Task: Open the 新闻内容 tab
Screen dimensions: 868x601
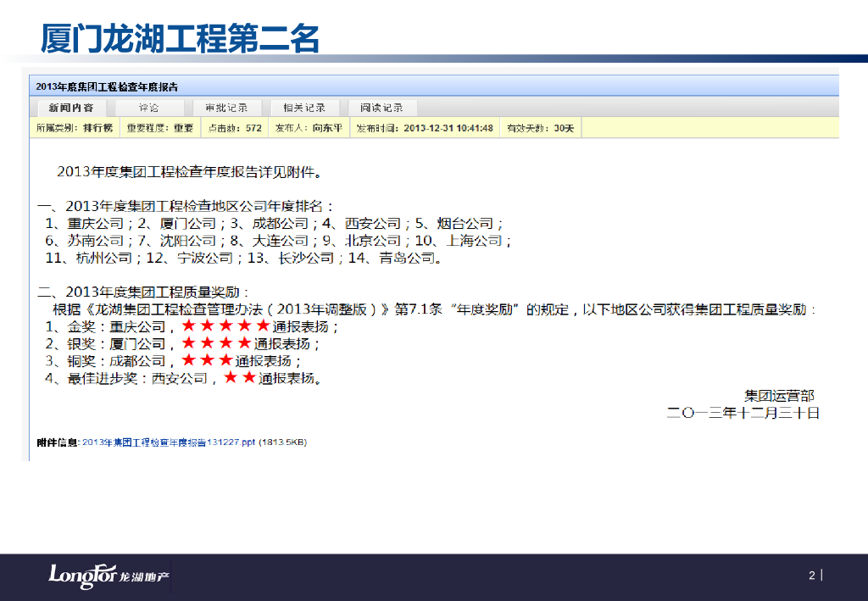Action: point(71,108)
